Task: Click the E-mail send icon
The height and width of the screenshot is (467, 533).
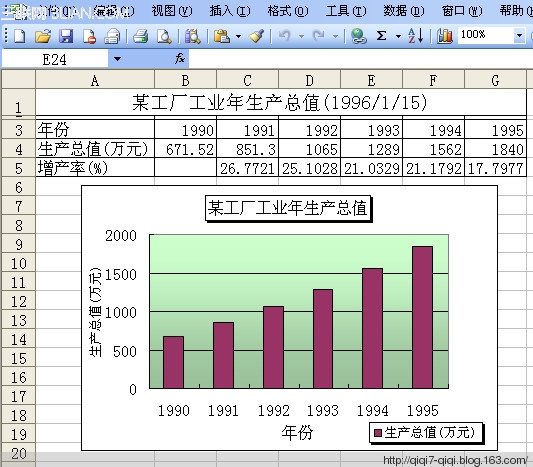Action: (112, 36)
